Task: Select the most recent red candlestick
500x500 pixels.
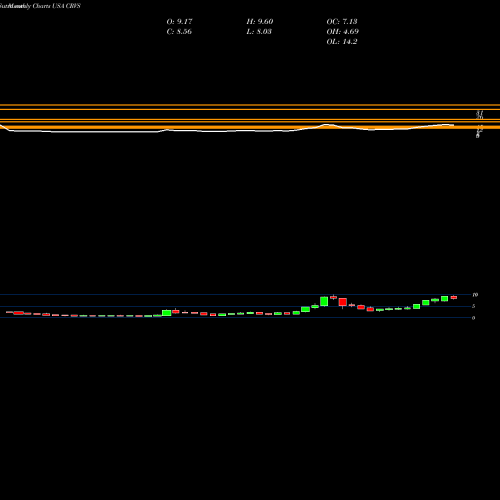Action: coord(454,297)
